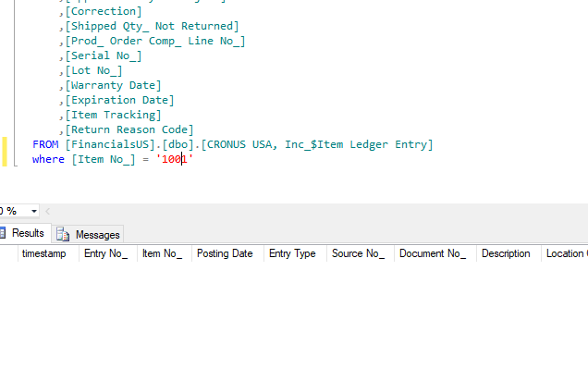Click [Item Tracking] field text
Screen dimensions: 588x369
(113, 115)
